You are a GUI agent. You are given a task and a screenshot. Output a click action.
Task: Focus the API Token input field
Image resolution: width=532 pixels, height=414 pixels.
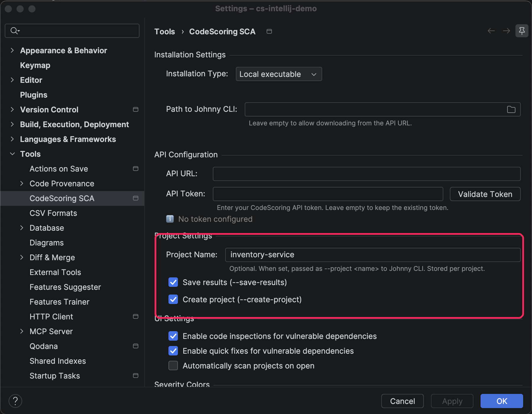pos(328,194)
